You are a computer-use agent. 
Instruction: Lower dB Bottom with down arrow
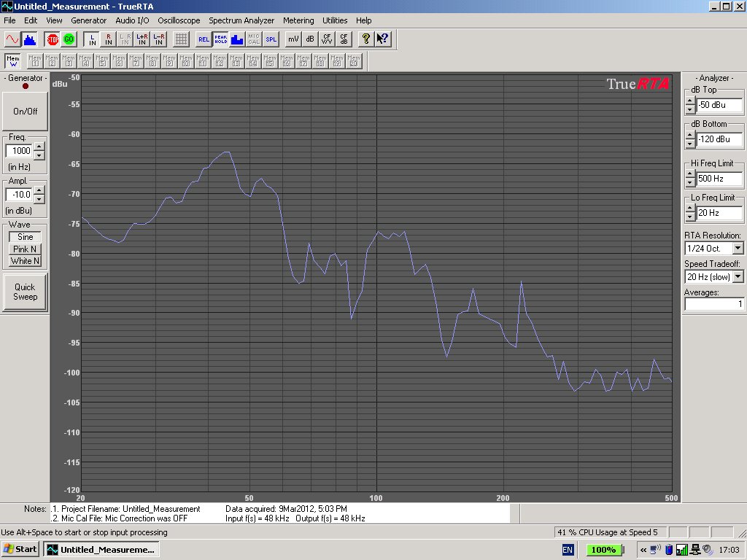pos(690,144)
